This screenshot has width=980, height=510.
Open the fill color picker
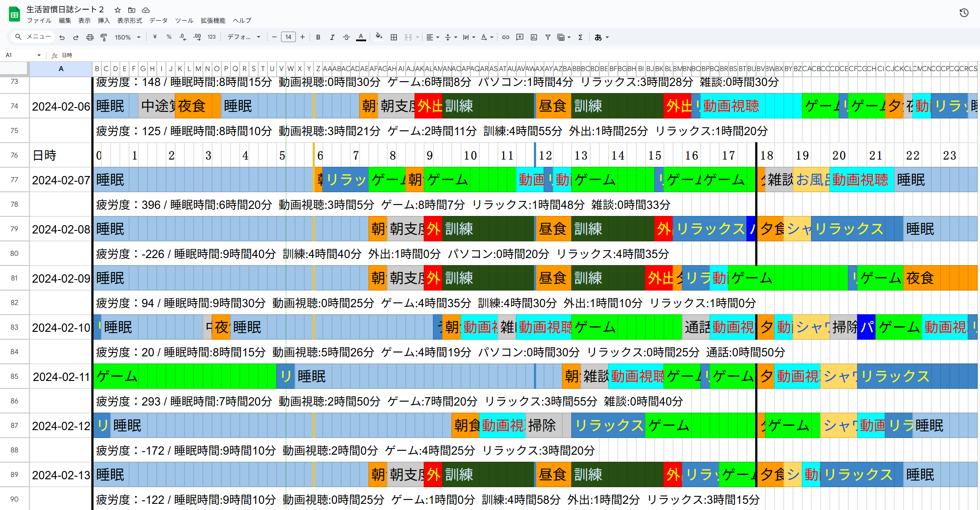[x=378, y=37]
